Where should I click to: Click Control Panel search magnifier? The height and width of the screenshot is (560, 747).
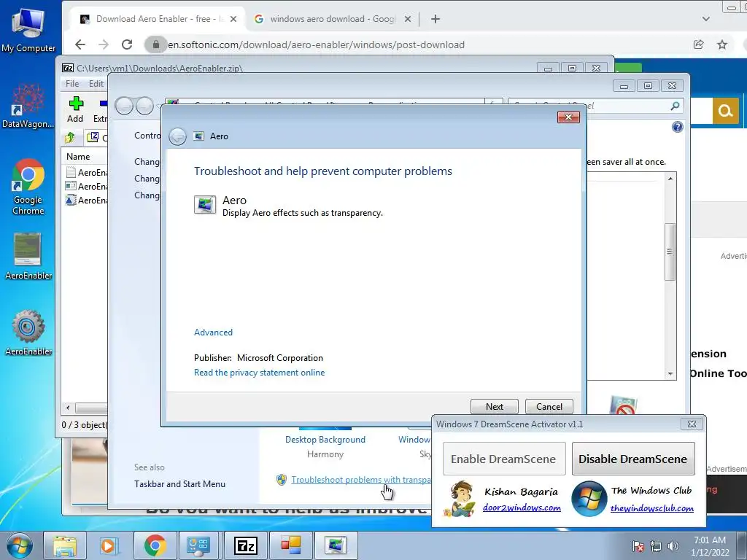point(675,106)
